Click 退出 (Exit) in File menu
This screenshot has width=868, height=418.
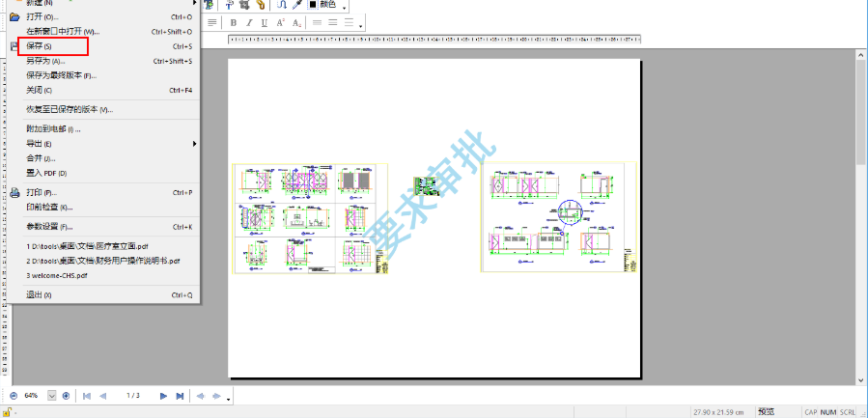40,294
